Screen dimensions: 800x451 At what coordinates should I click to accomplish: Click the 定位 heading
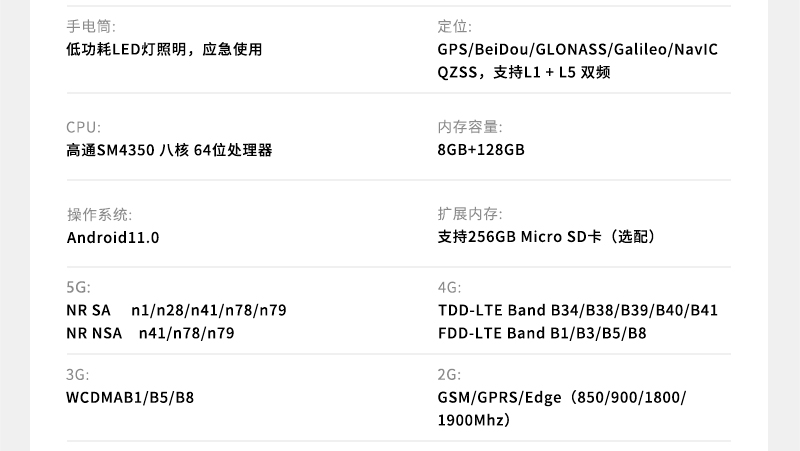(x=454, y=26)
